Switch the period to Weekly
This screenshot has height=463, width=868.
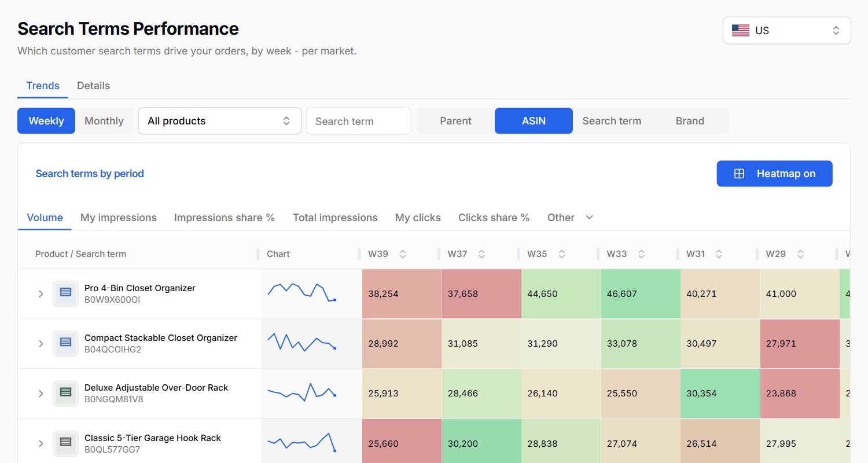pyautogui.click(x=46, y=121)
